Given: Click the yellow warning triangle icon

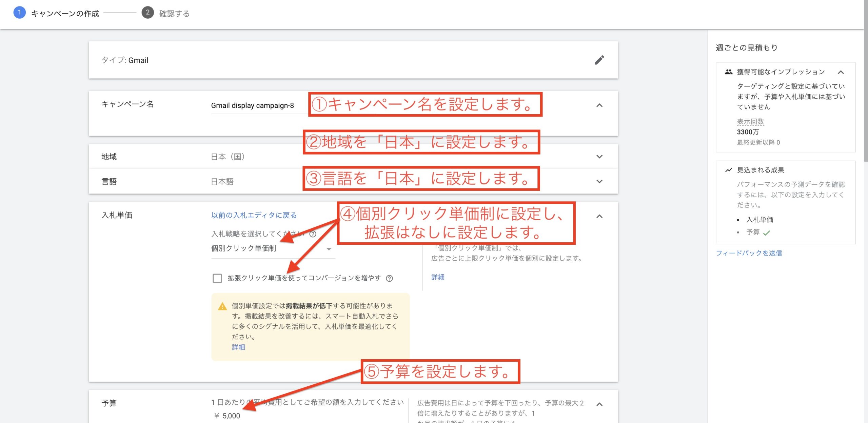Looking at the screenshot, I should (x=222, y=306).
